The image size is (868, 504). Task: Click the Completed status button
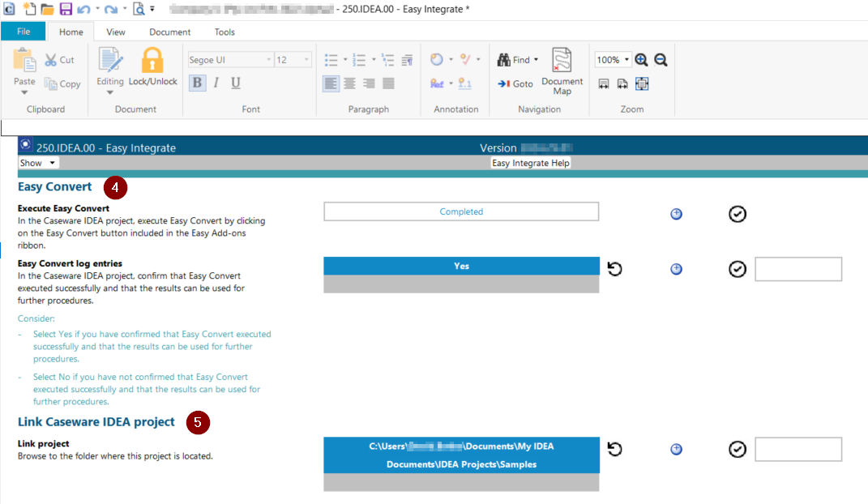[461, 211]
